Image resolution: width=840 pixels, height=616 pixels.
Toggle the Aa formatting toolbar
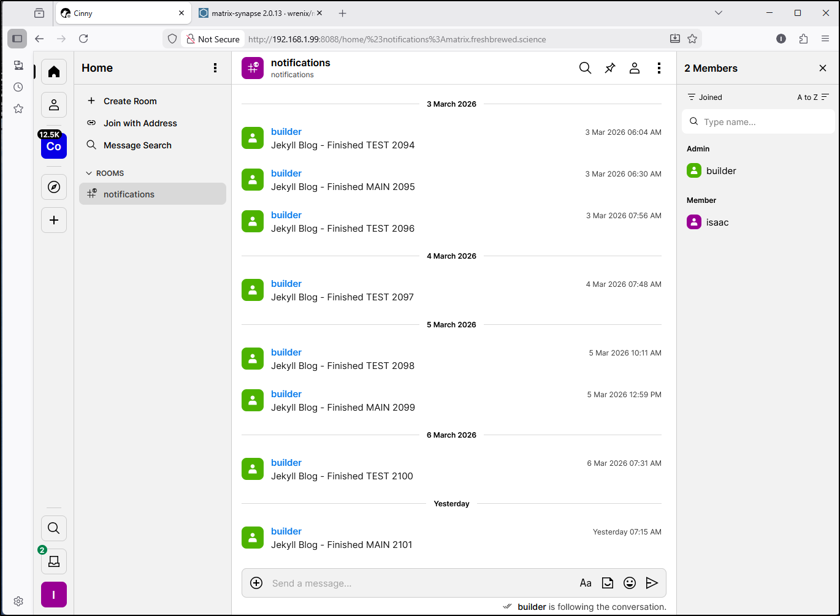click(x=586, y=583)
